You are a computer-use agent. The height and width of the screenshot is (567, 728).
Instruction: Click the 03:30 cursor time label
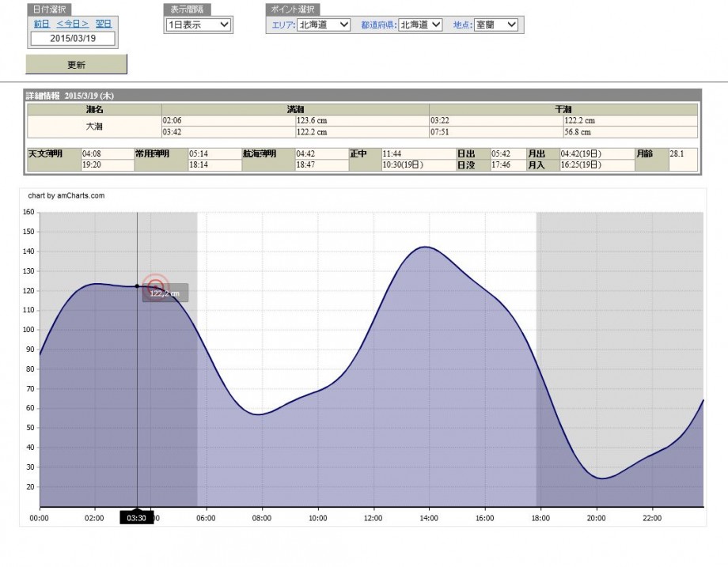tap(136, 518)
